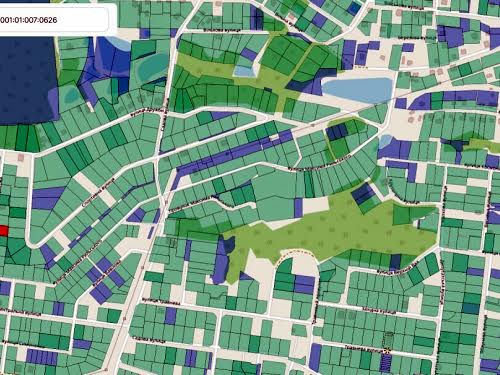Select the long purple strip along diagonal street
This screenshot has height=375, width=500.
coord(230,155)
